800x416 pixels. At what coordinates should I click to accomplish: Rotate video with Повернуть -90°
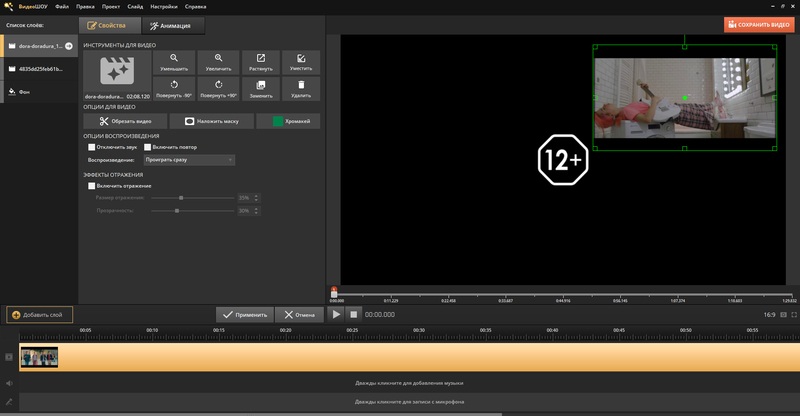174,89
